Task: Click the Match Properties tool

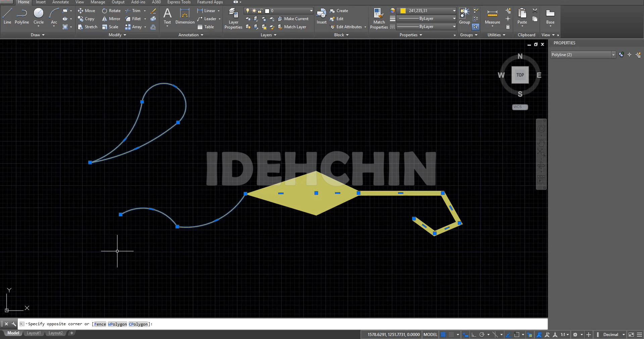Action: pyautogui.click(x=379, y=19)
